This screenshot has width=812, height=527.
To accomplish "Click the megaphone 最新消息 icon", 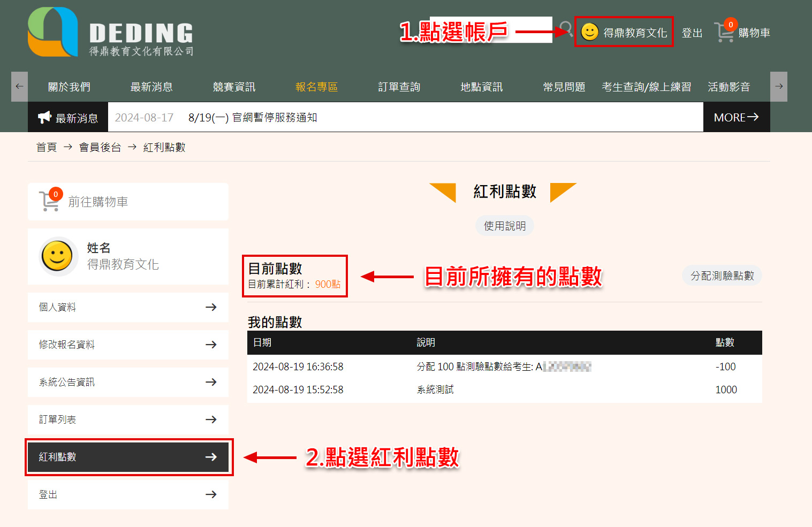I will (x=44, y=118).
